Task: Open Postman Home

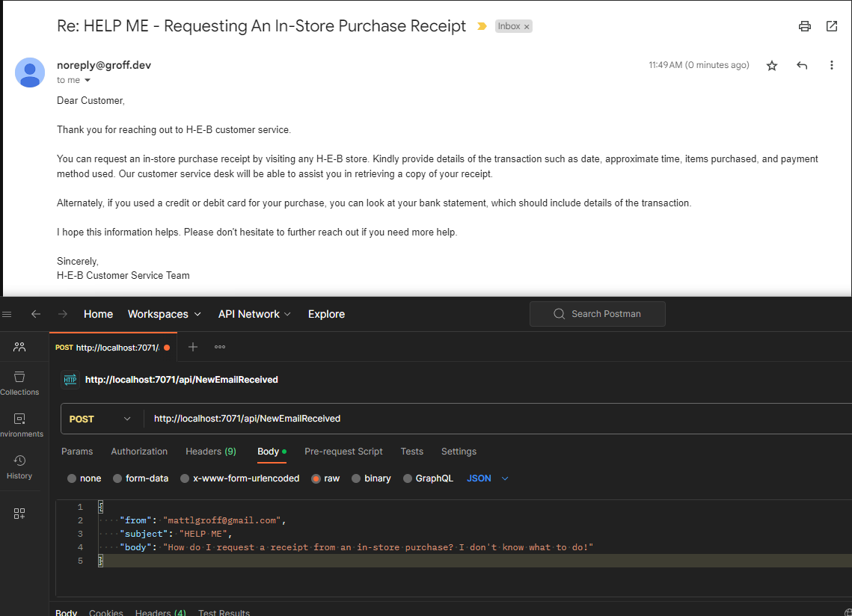Action: point(98,314)
